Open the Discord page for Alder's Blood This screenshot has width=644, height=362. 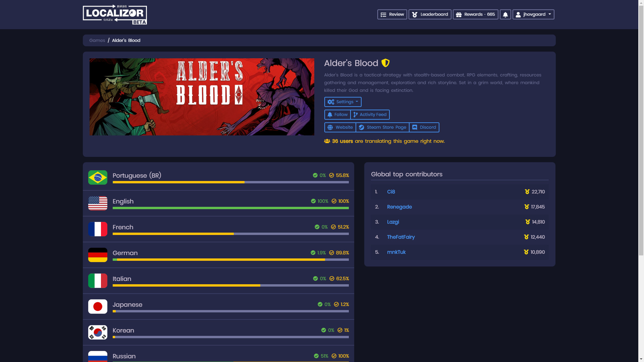424,127
